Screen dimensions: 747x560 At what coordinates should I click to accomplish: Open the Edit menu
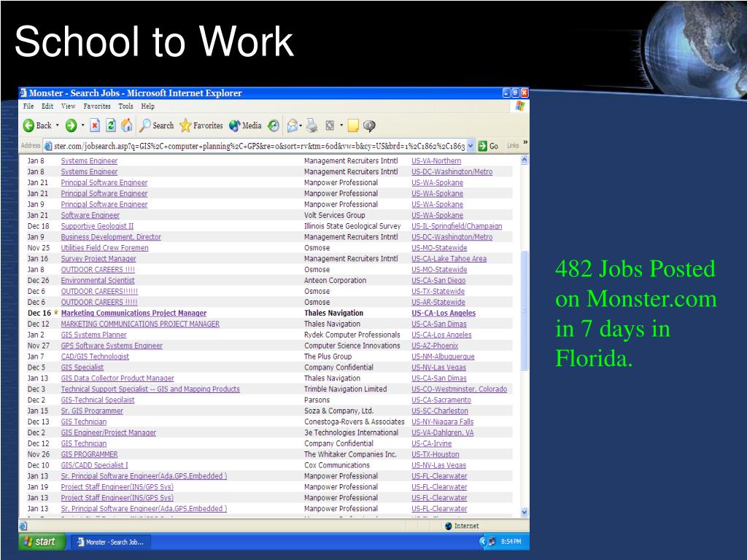[47, 106]
